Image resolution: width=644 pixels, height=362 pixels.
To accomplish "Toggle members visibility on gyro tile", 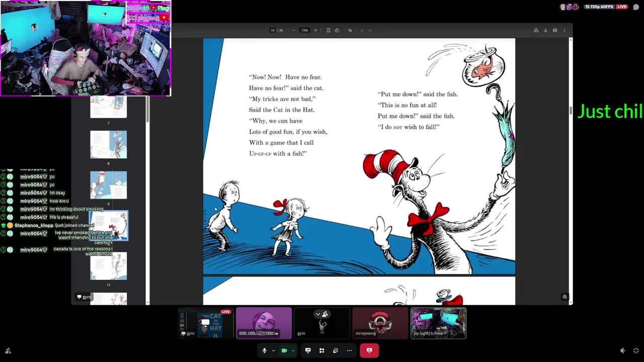I will 321,314.
